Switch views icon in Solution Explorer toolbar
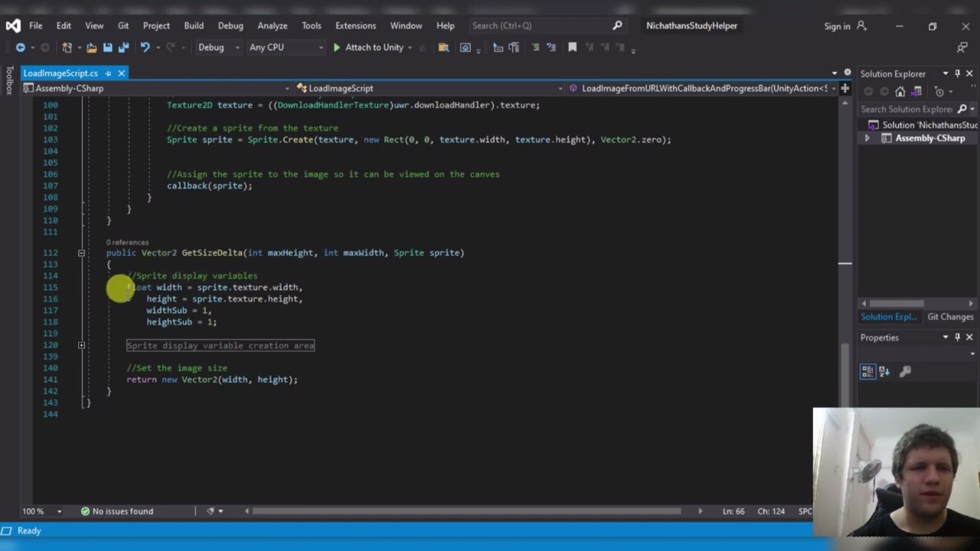This screenshot has width=980, height=551. pyautogui.click(x=916, y=92)
